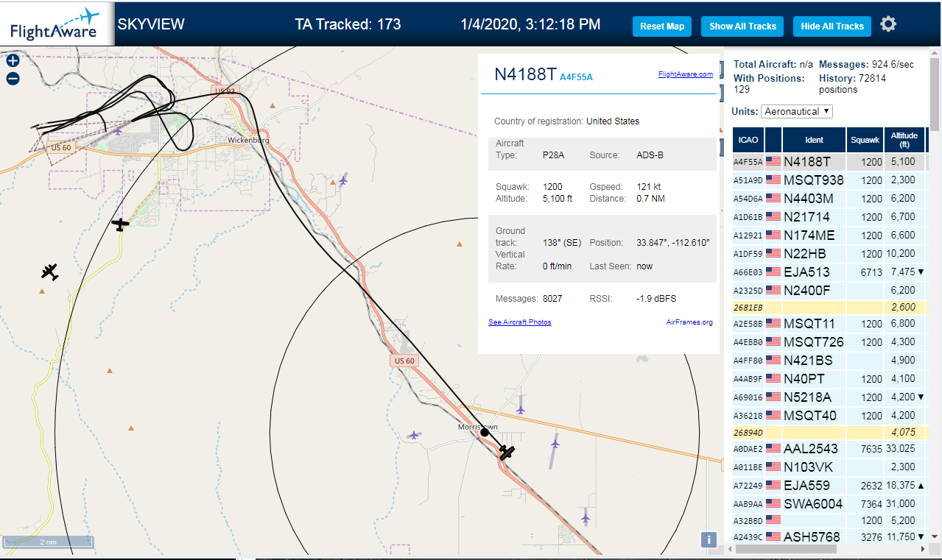
Task: Select the N174ME aircraft row
Action: tap(829, 235)
